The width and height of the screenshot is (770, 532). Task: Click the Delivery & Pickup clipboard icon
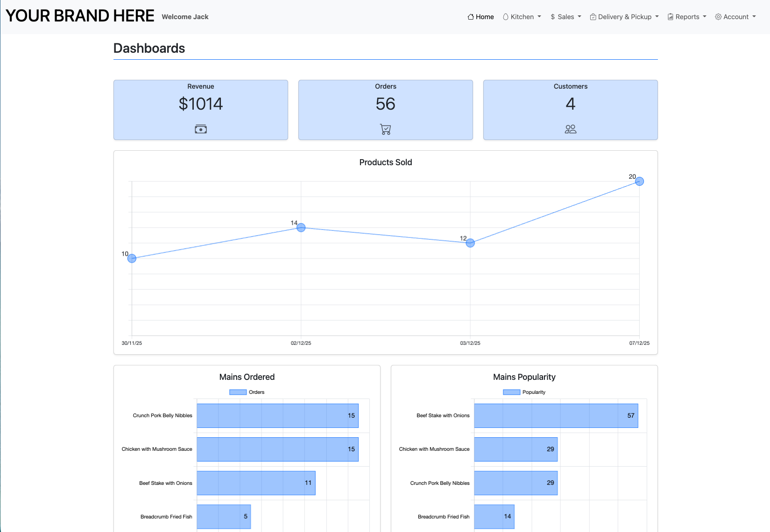pyautogui.click(x=592, y=16)
